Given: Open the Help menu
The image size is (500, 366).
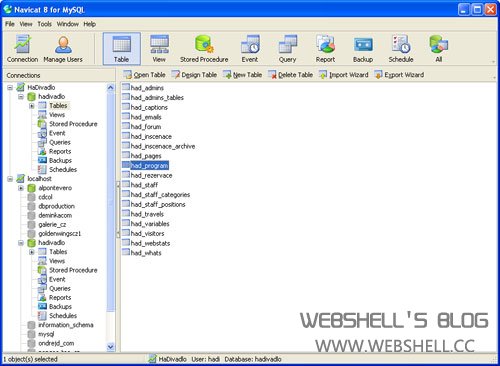Looking at the screenshot, I should 89,24.
